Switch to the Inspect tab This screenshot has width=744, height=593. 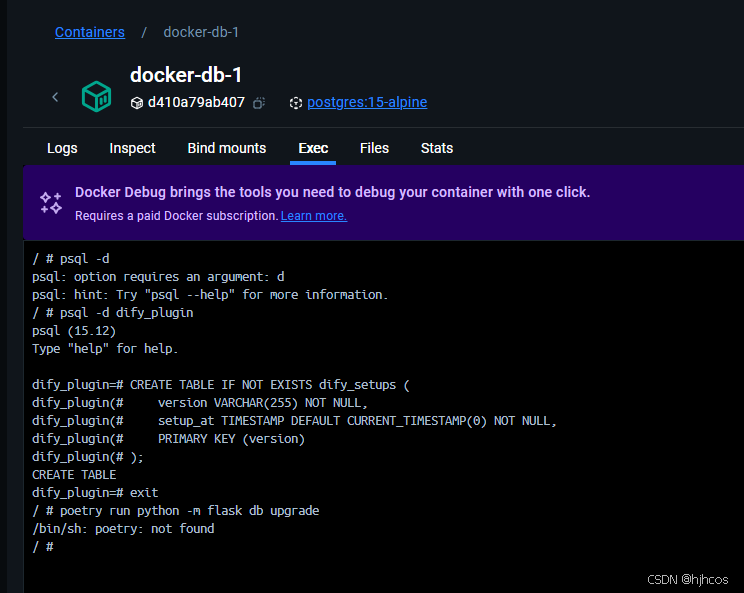point(132,148)
